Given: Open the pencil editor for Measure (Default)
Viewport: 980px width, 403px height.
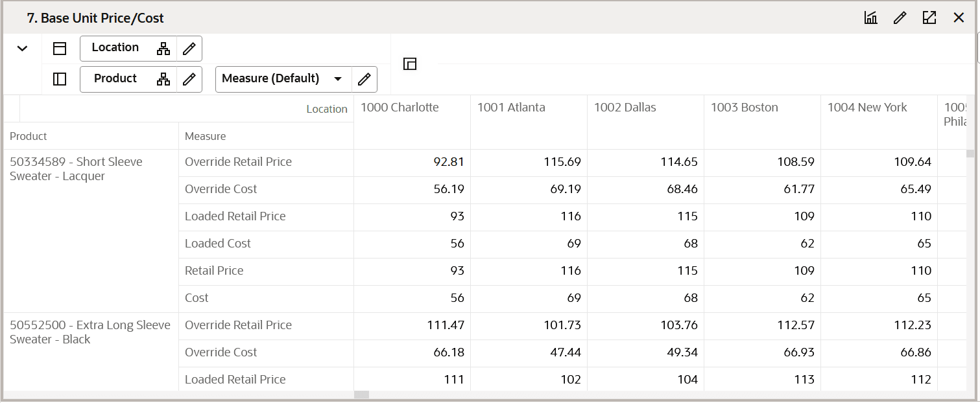Looking at the screenshot, I should pyautogui.click(x=365, y=79).
